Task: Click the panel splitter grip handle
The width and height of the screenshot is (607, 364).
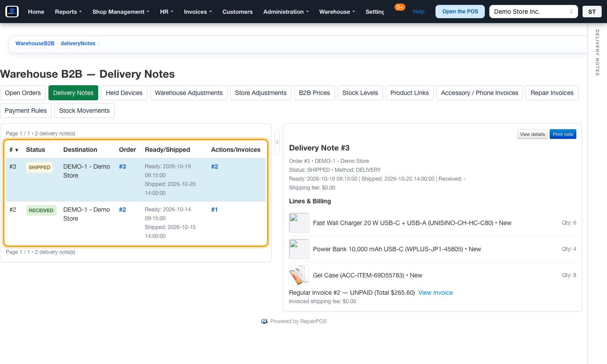Action: (x=277, y=142)
